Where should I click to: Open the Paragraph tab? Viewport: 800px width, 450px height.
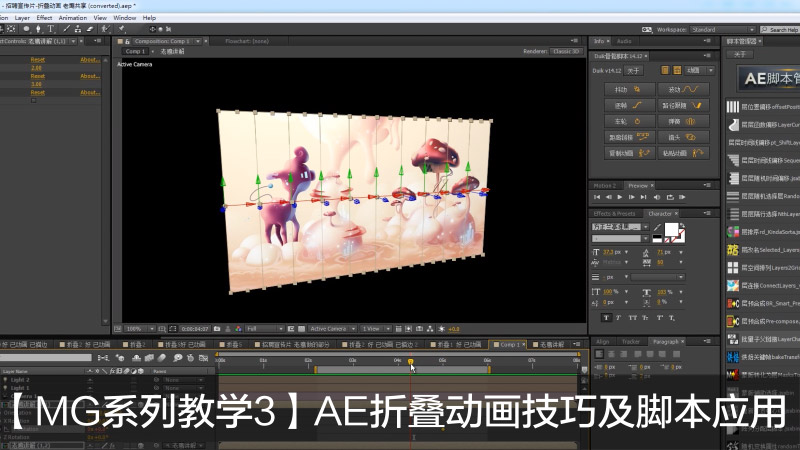pos(665,341)
